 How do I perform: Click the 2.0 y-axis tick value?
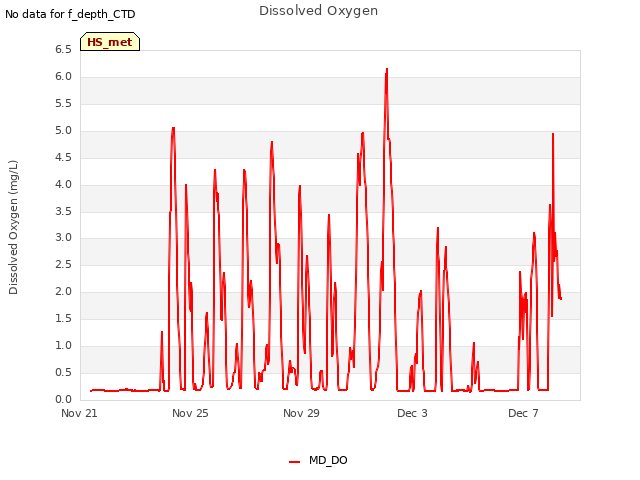pyautogui.click(x=63, y=291)
